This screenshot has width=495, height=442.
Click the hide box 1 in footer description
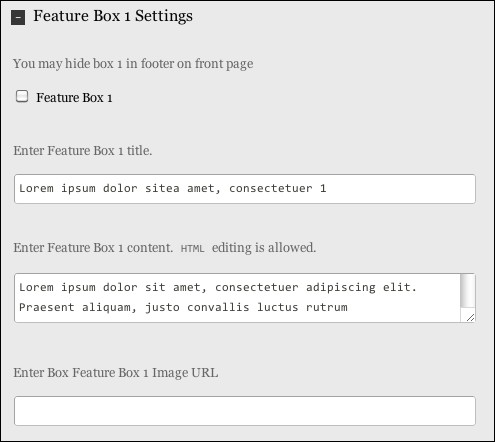point(133,64)
